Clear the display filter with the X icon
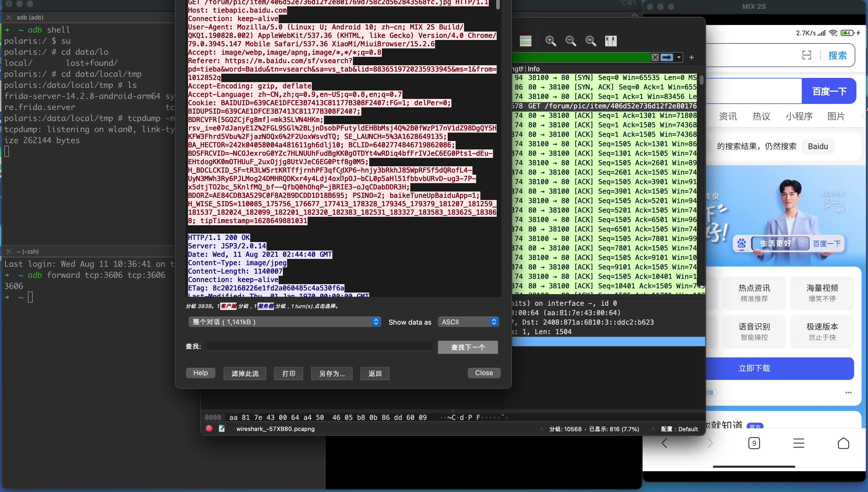 point(655,57)
